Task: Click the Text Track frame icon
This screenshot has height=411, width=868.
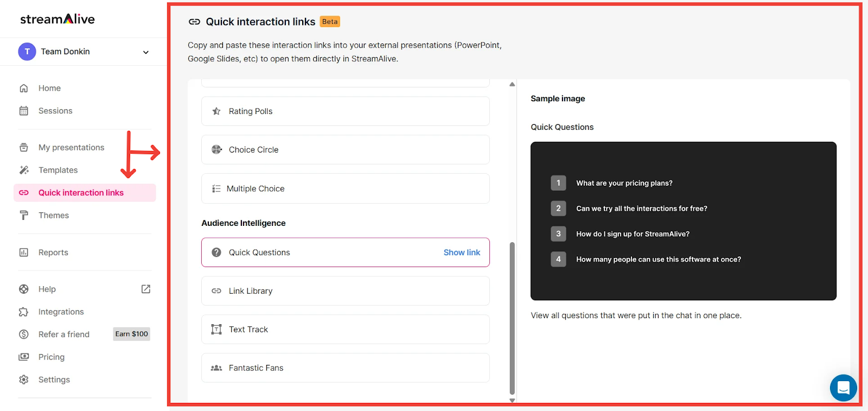Action: [216, 330]
